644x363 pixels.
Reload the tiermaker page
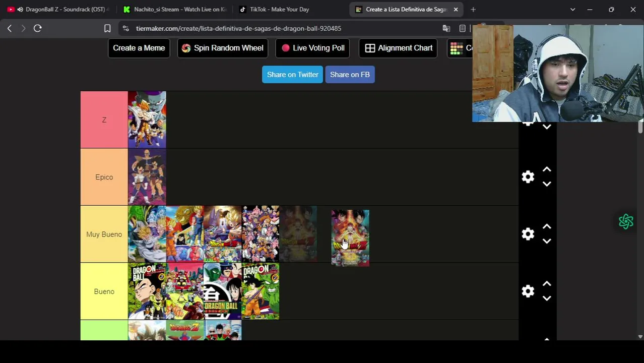37,29
